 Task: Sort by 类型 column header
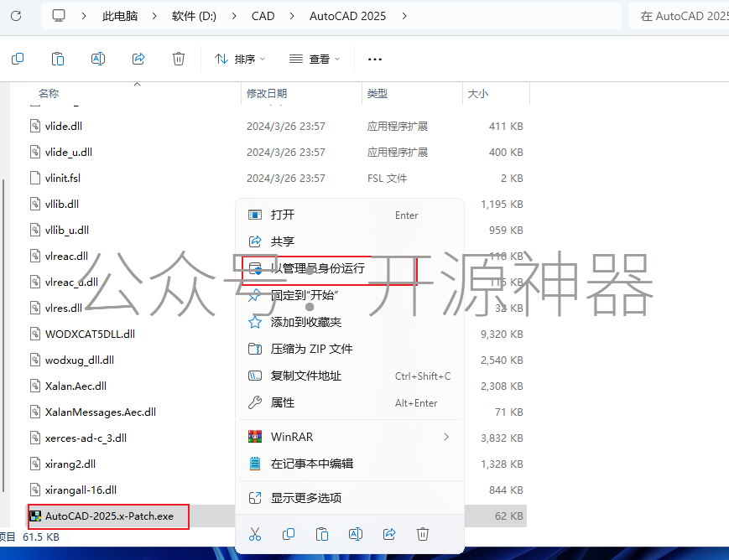pos(377,93)
